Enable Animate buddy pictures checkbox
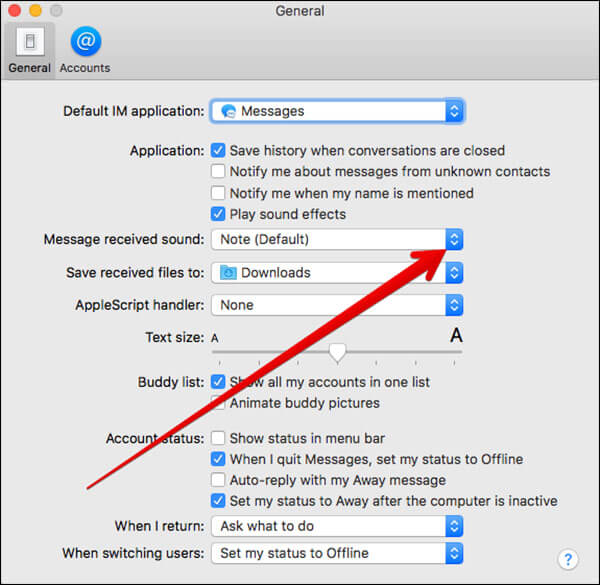Image resolution: width=600 pixels, height=585 pixels. coord(218,403)
